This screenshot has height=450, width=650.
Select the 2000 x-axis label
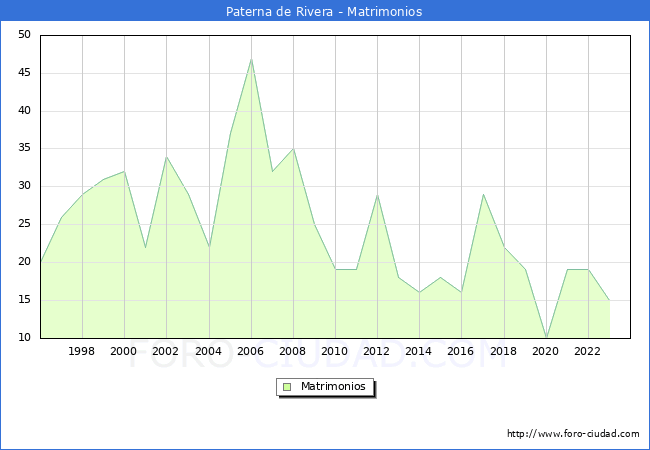[124, 352]
